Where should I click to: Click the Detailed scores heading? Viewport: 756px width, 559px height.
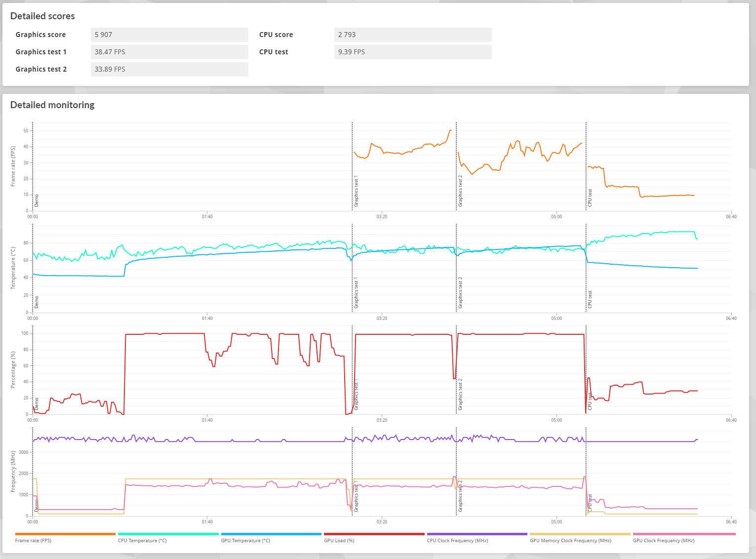click(x=42, y=16)
